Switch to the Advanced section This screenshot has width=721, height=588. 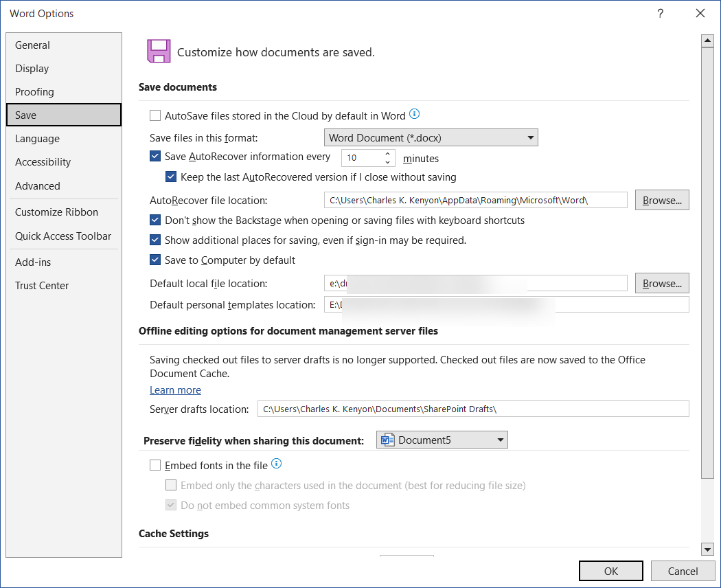click(37, 185)
